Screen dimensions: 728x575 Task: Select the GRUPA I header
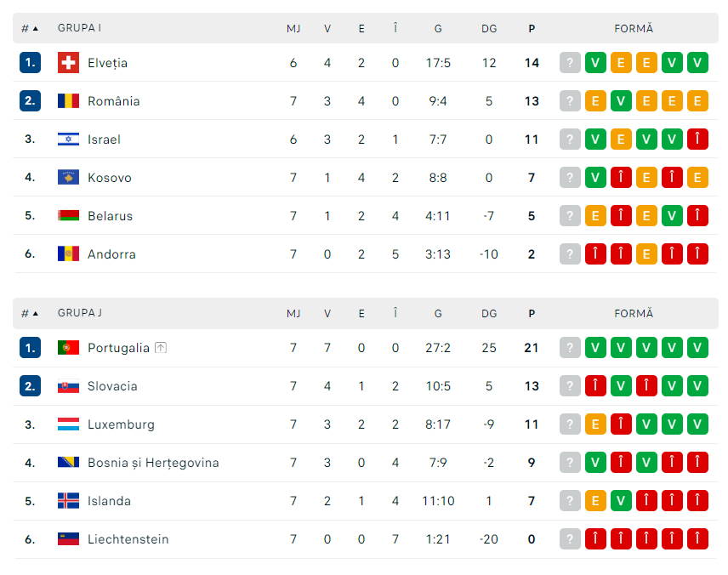click(79, 28)
